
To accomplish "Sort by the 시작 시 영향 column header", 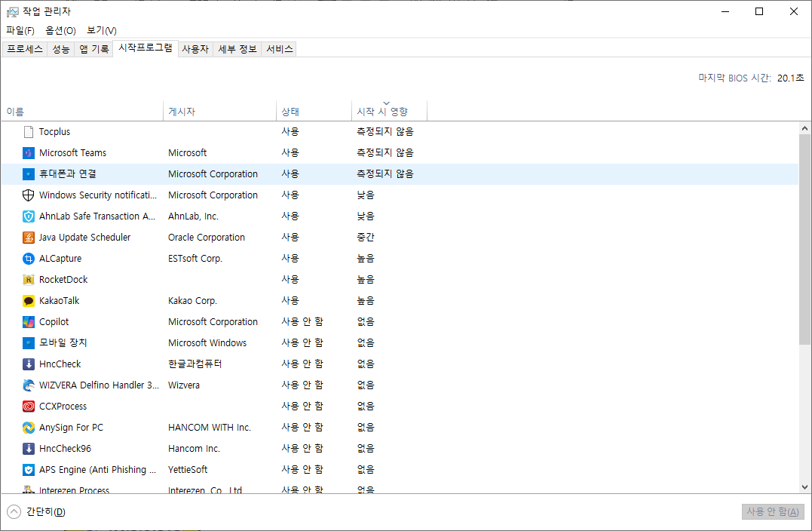I will (389, 112).
